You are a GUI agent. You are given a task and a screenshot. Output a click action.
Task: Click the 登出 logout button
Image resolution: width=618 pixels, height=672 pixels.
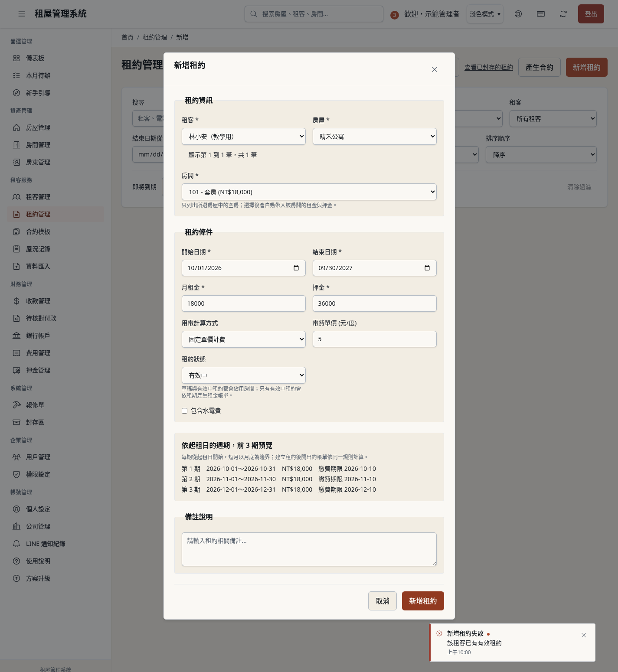point(591,14)
